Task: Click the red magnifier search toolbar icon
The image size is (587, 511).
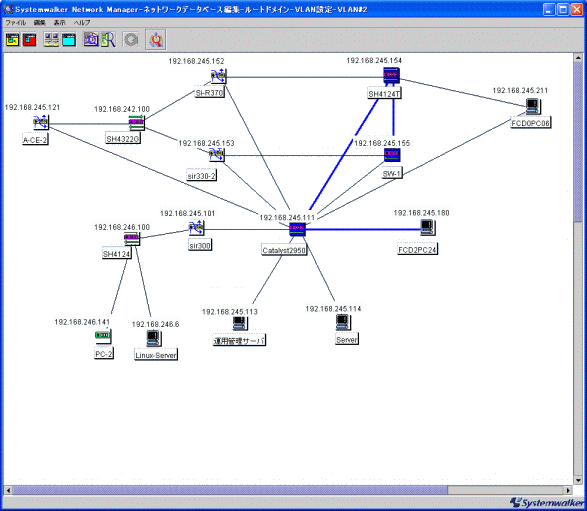Action: point(156,40)
